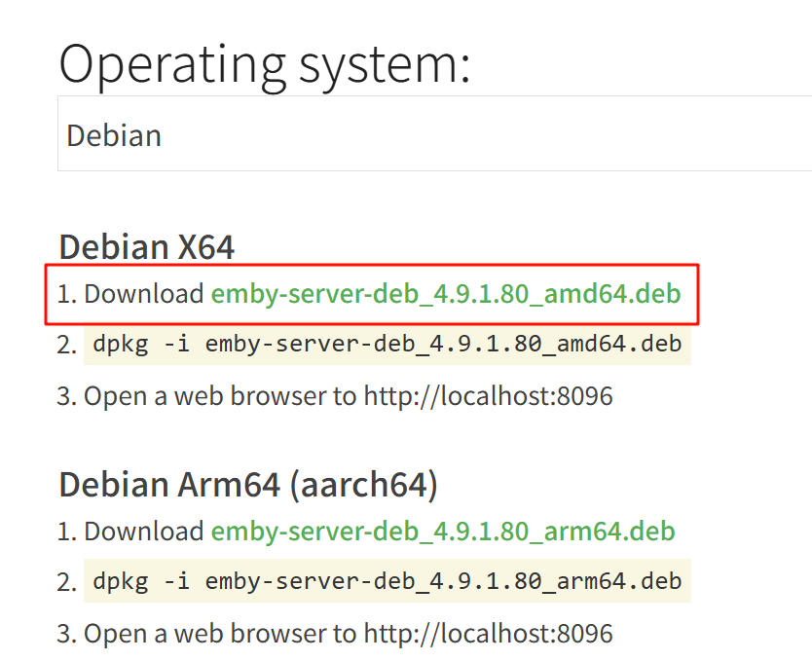Image resolution: width=812 pixels, height=661 pixels.
Task: Click the localhost:8096 URL under Debian Arm64
Action: [x=488, y=635]
